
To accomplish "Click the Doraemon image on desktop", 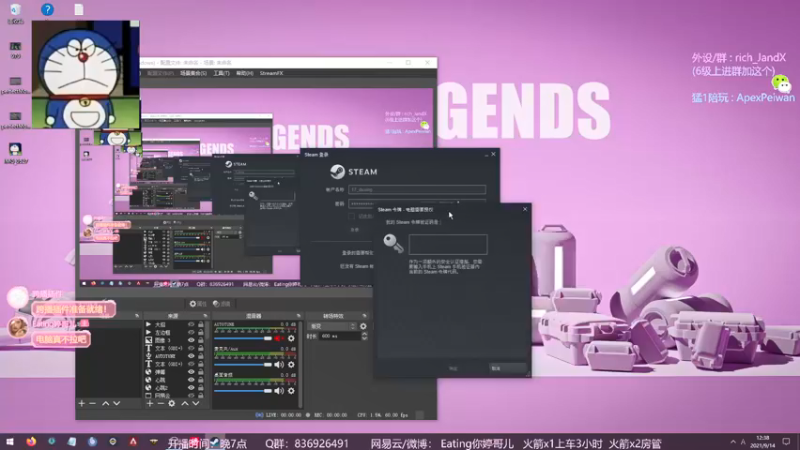I will (86, 74).
